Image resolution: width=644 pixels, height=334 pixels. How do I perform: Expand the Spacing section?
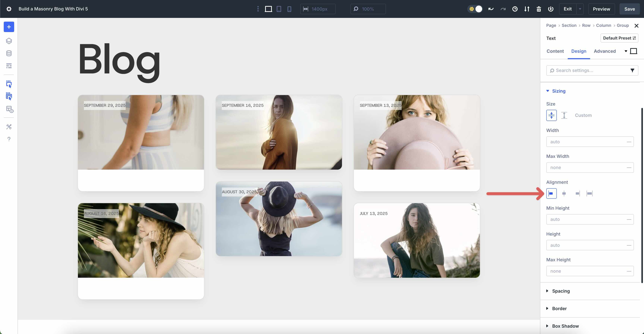561,291
